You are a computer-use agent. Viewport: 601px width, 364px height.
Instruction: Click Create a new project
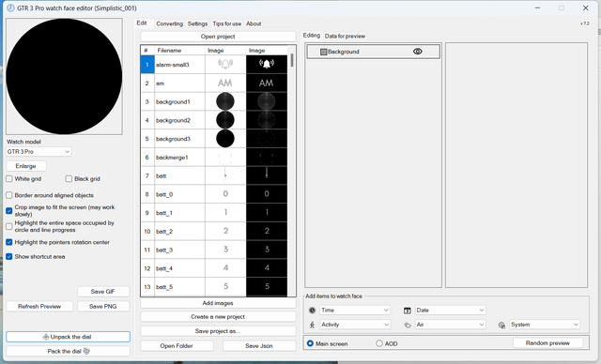[218, 317]
